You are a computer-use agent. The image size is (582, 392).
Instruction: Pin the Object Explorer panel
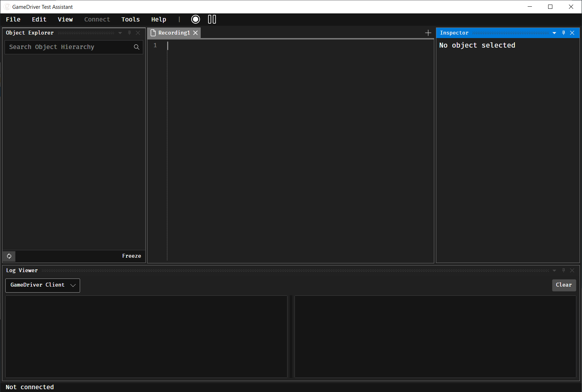point(129,33)
